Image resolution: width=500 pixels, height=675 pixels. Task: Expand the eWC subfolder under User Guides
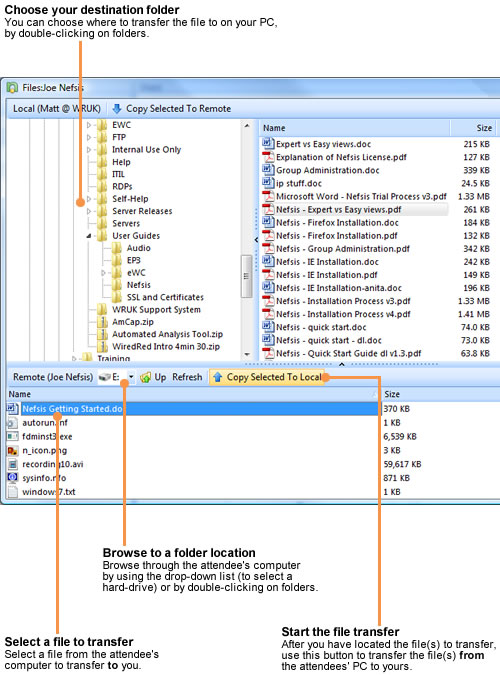click(103, 273)
